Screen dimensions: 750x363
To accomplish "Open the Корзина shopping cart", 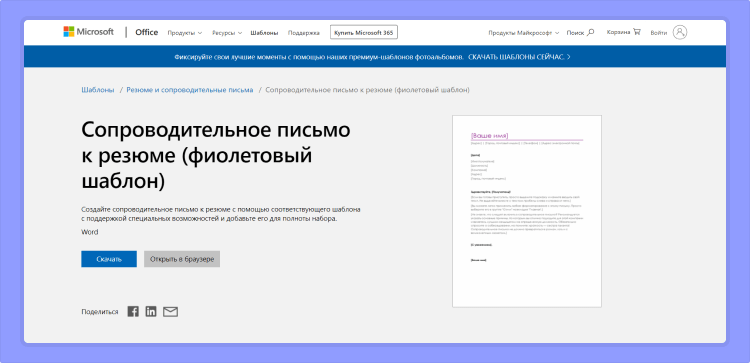I will pos(623,32).
